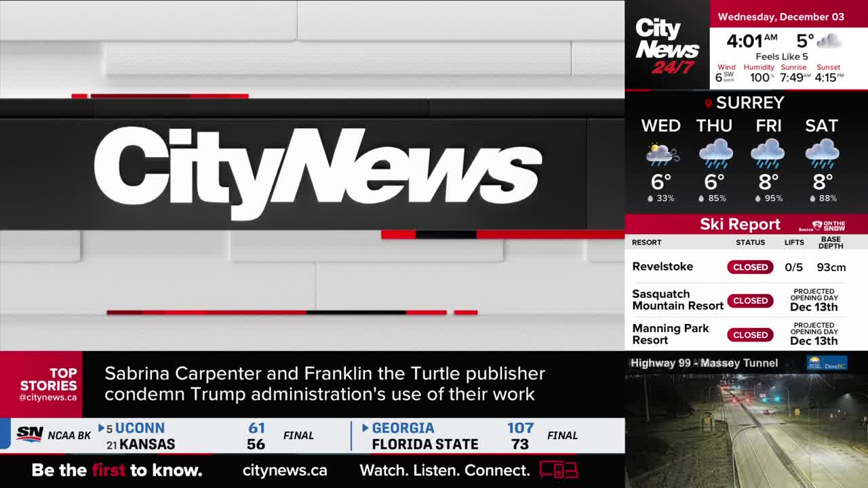Open the citynews.ca link
The width and height of the screenshot is (868, 488).
tap(284, 470)
